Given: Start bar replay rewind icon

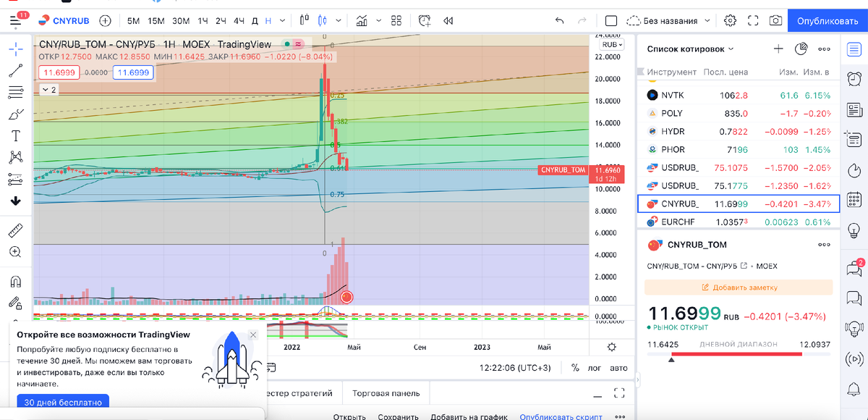Looking at the screenshot, I should (x=449, y=21).
